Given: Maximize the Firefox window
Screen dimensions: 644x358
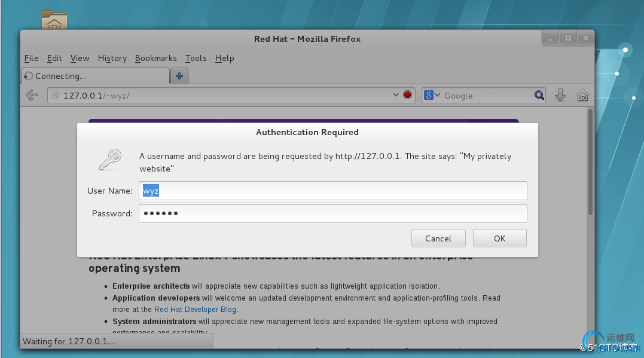Looking at the screenshot, I should click(x=568, y=39).
